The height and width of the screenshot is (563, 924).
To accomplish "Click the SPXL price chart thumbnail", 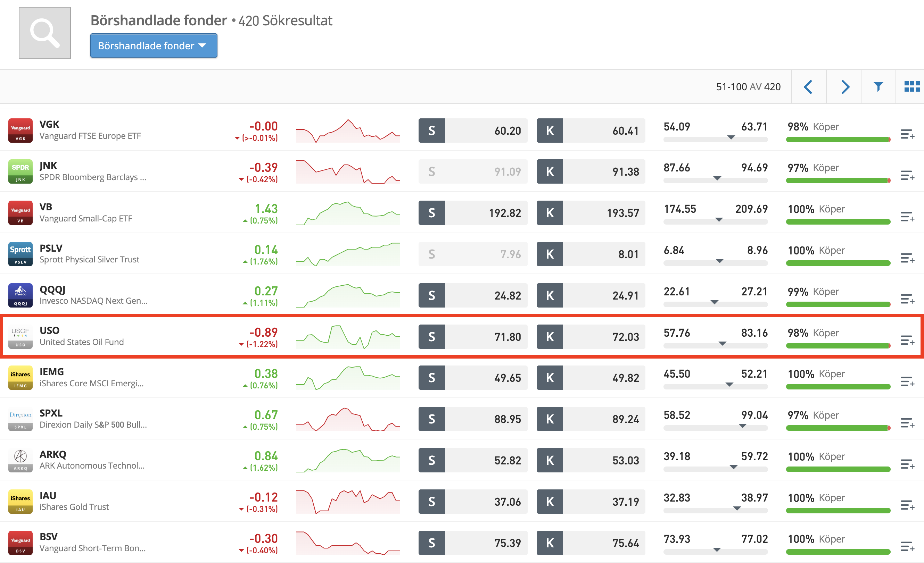I will coord(348,419).
